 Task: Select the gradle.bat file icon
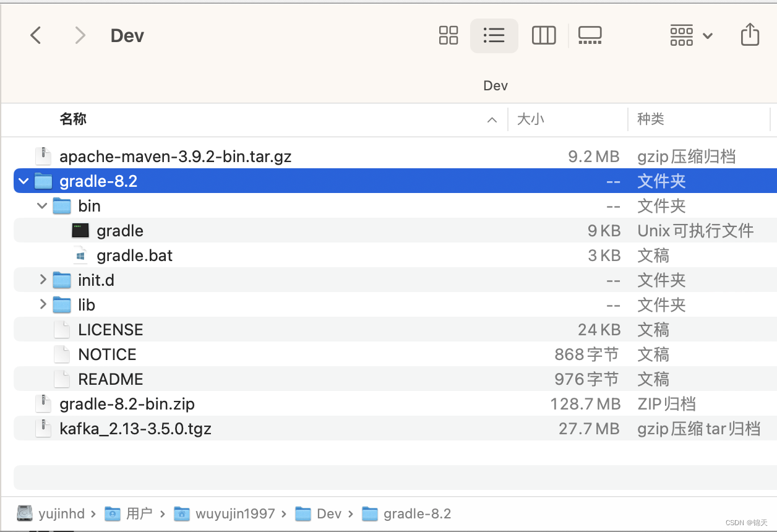(x=81, y=255)
